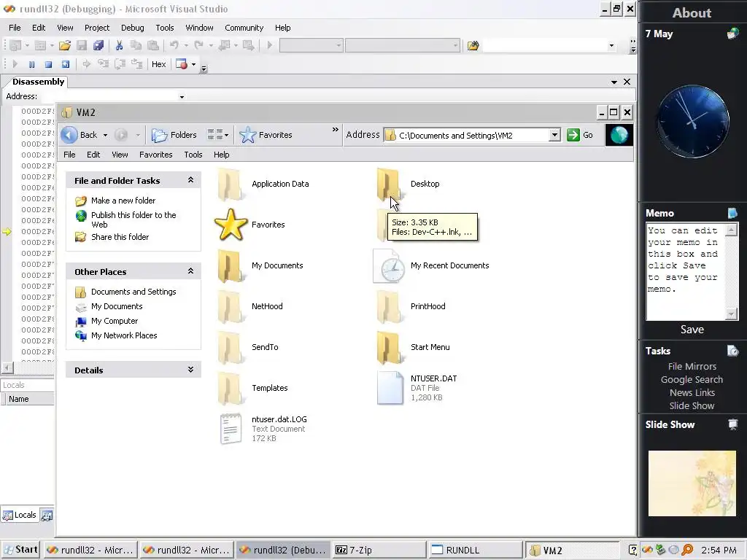Click the Save icon in Visual Studio toolbar
Viewport: 747px width, 560px height.
[82, 46]
